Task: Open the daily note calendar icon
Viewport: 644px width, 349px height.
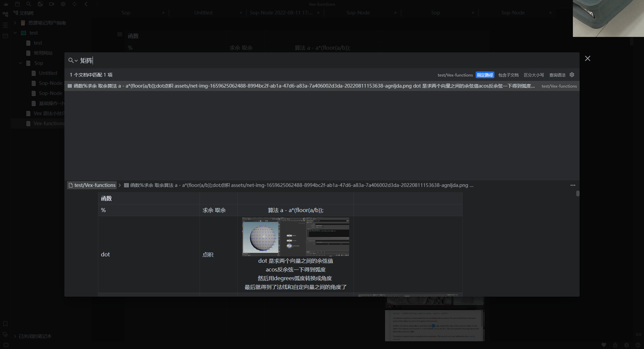Action: pos(17,4)
